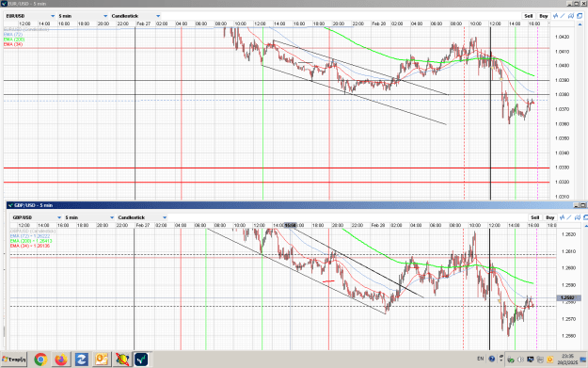Click the current price tag on GBP/USD price axis

569,297
